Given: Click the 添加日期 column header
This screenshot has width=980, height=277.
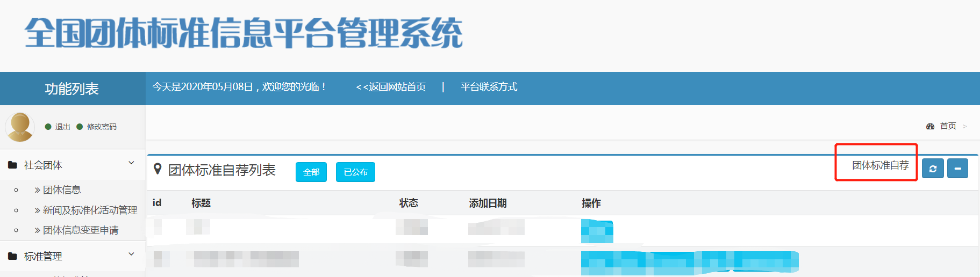Looking at the screenshot, I should 488,203.
